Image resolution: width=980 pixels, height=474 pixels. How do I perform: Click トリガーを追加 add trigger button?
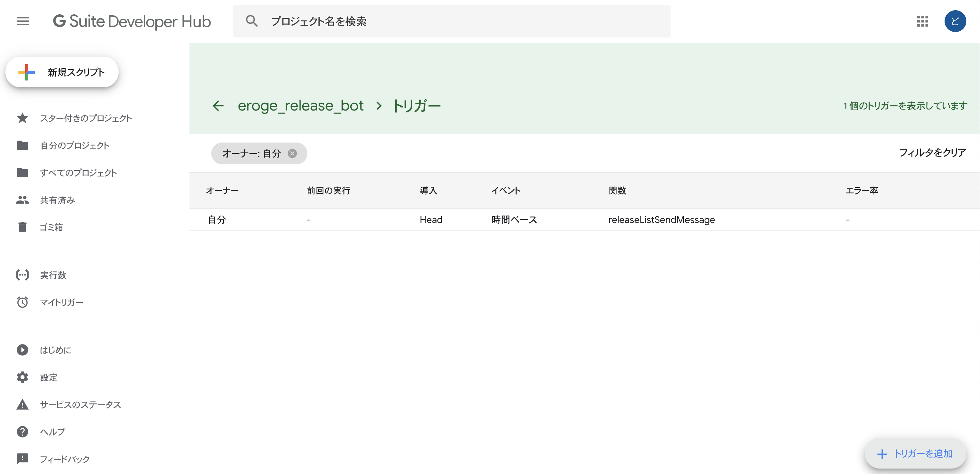pyautogui.click(x=915, y=454)
